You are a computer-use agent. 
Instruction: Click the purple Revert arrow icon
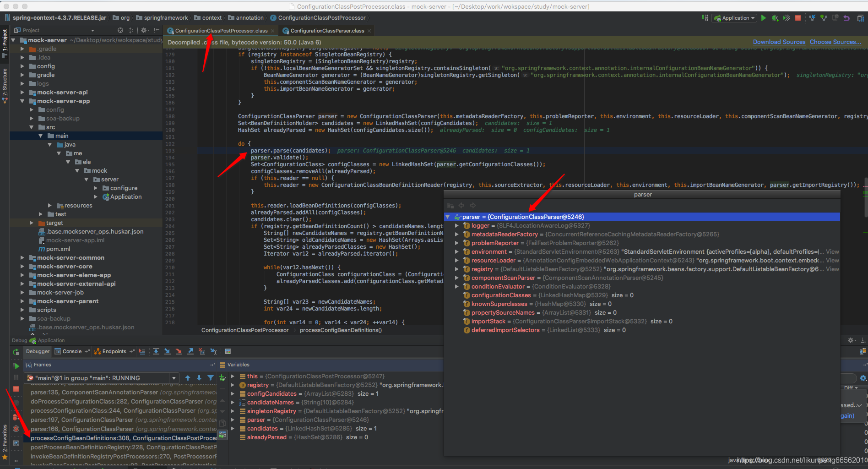(x=846, y=18)
